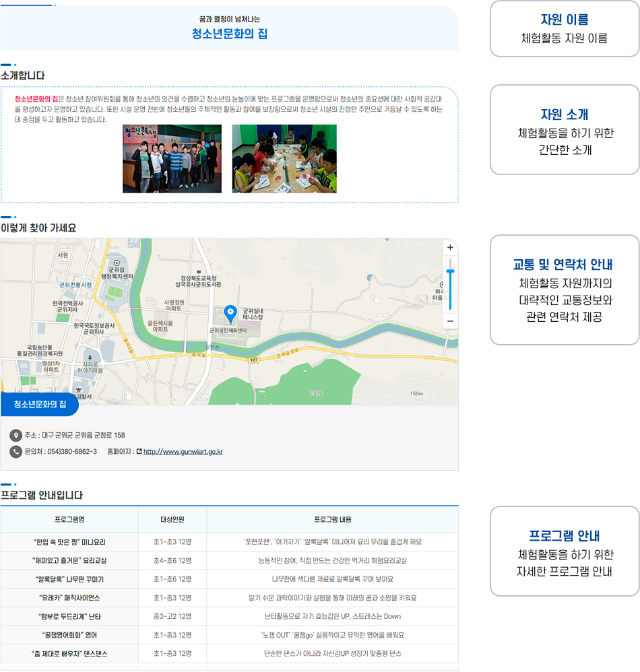Click the 군위전통시장 map label
Viewport: 640px width, 672px height.
75,285
